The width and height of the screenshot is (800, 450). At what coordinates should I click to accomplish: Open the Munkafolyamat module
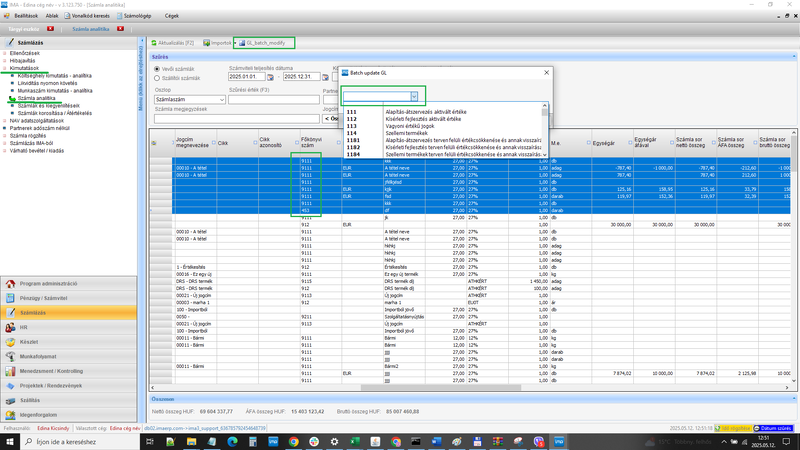click(69, 357)
